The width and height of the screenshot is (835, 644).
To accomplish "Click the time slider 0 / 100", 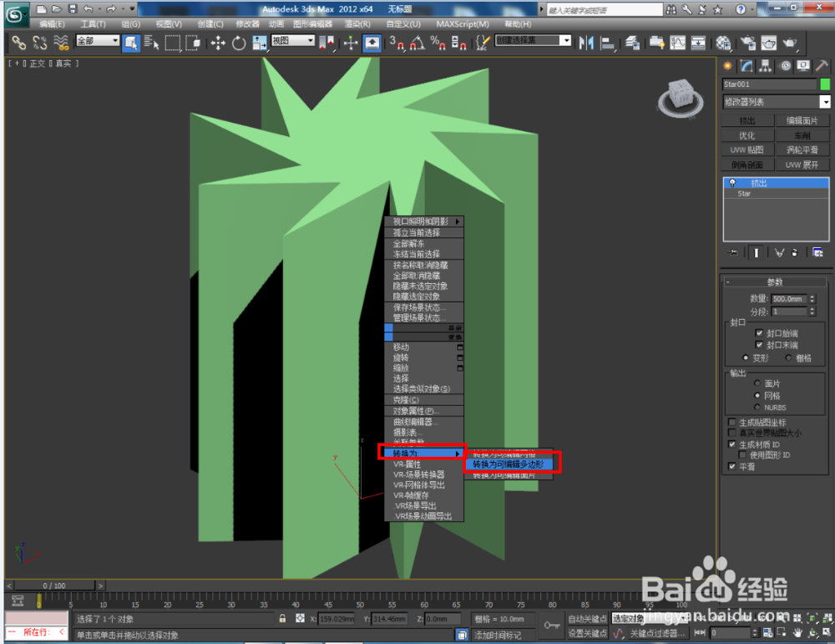I will (54, 586).
